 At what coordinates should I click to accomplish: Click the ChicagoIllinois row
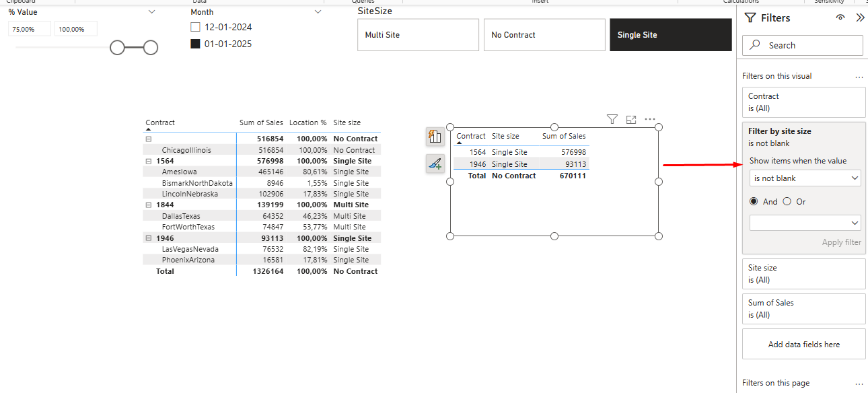pos(262,150)
